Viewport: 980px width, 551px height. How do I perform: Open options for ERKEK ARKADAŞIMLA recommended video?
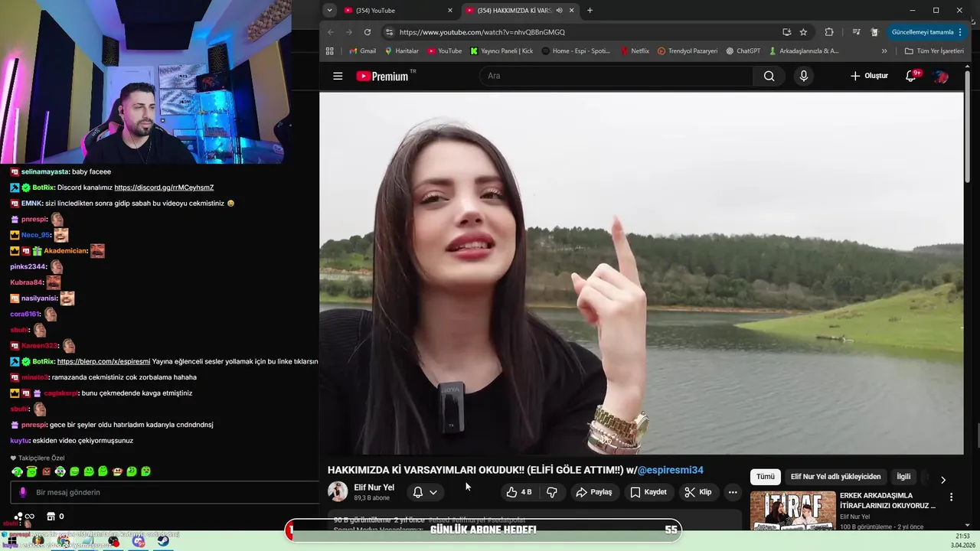(x=951, y=497)
